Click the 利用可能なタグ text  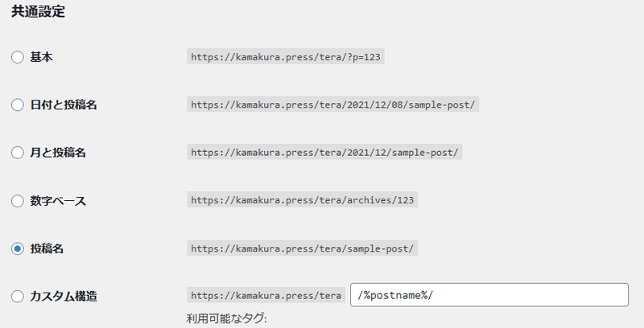pos(226,318)
